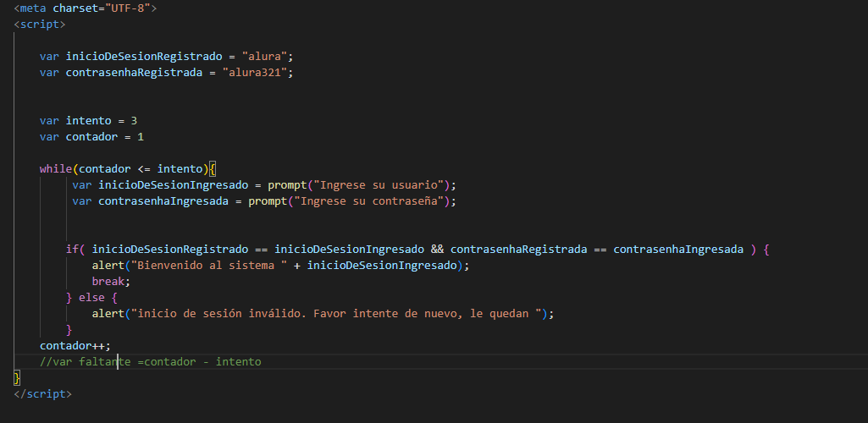The image size is (868, 423).
Task: Click the else keyword
Action: (92, 298)
